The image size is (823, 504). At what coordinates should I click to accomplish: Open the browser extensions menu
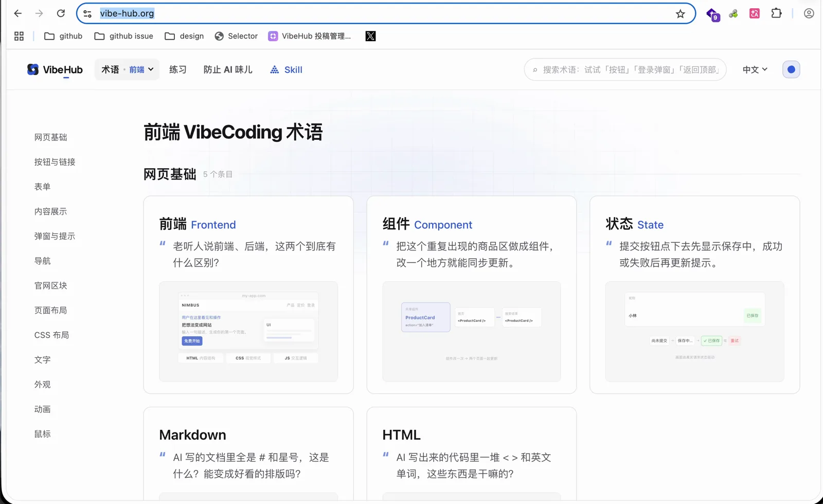coord(776,13)
